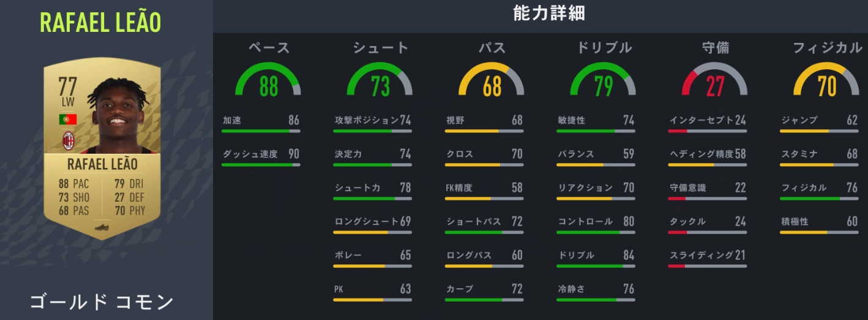Click the ドリブル gauge showing 79
Image resolution: width=868 pixels, height=320 pixels.
[603, 81]
